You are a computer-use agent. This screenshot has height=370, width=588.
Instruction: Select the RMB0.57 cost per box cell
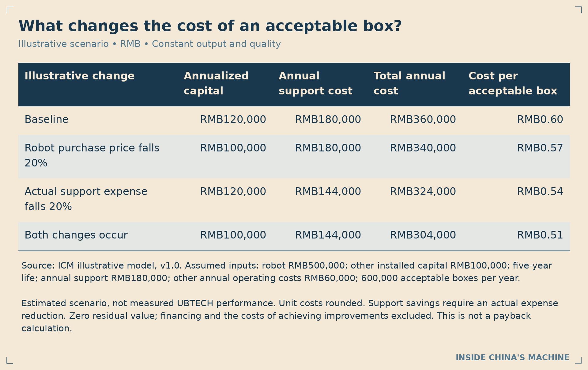point(540,148)
